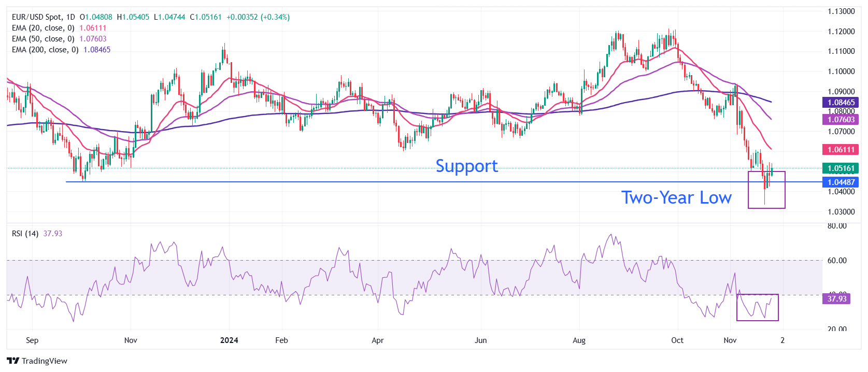The image size is (868, 372).
Task: Click the Aug marker on time axis
Action: point(579,340)
